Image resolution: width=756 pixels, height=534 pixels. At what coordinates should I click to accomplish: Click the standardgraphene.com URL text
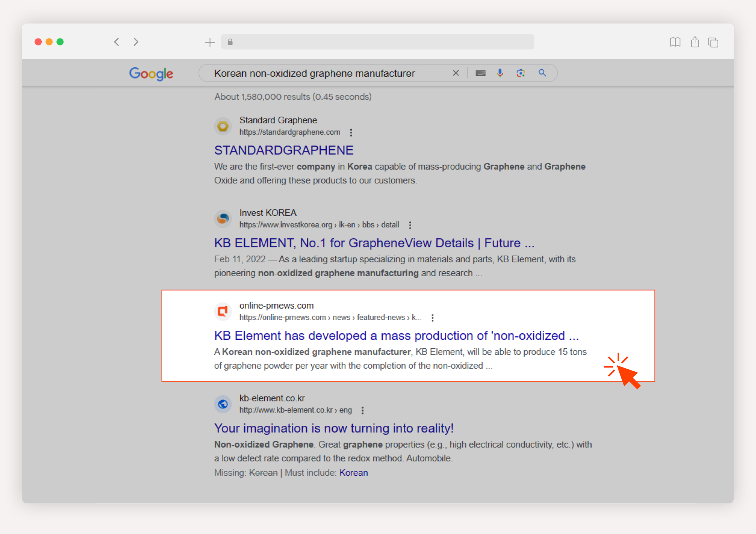point(290,132)
